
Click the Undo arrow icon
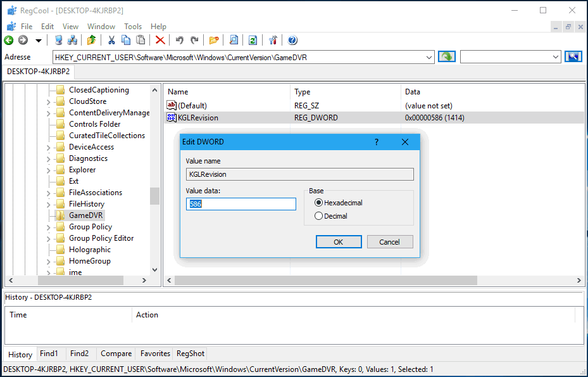coord(180,40)
